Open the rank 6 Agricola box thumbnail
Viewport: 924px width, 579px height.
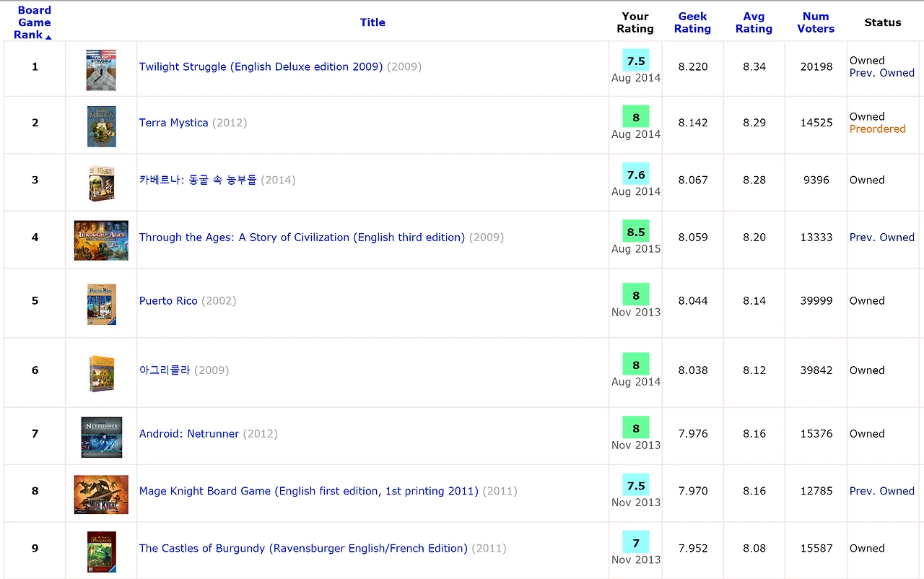[x=101, y=373]
